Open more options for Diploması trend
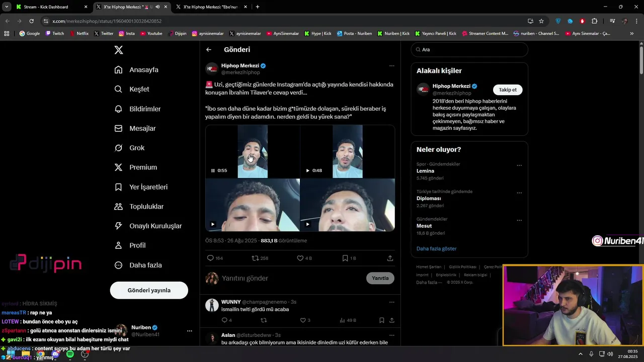 point(519,193)
